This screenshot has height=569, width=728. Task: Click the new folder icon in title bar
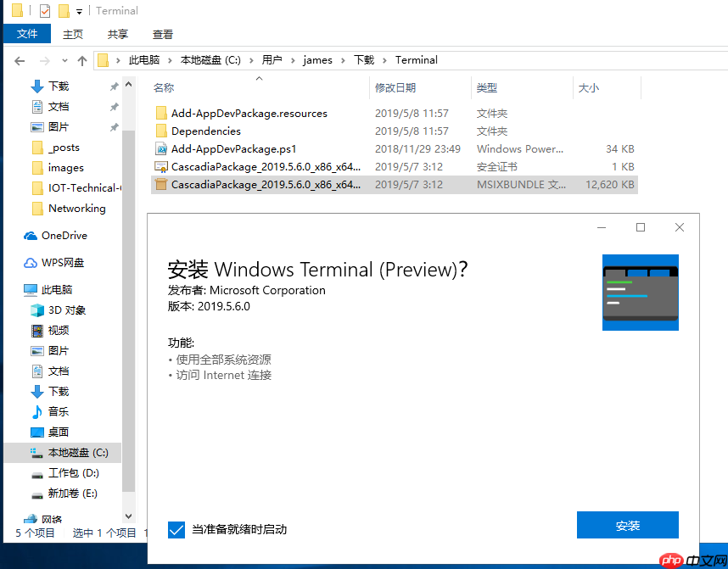(x=64, y=11)
